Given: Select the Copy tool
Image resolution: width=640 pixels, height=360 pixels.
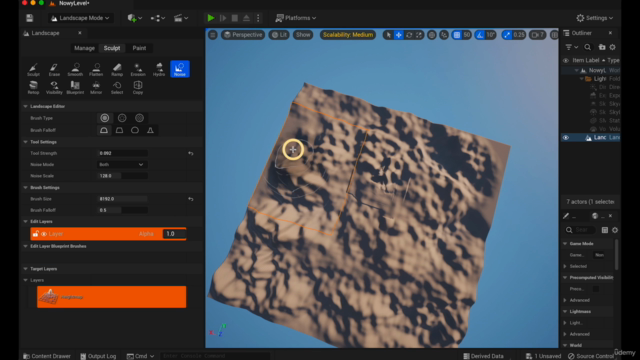Looking at the screenshot, I should [x=138, y=87].
